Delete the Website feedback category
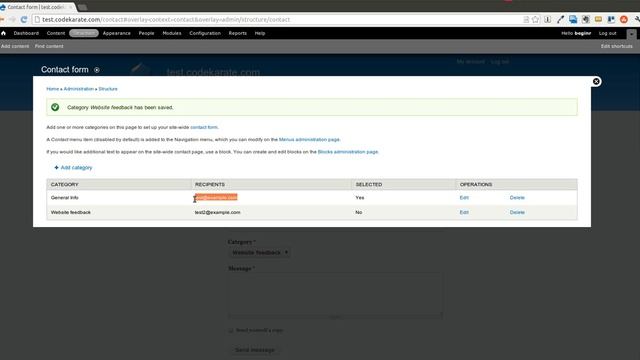 click(x=517, y=212)
